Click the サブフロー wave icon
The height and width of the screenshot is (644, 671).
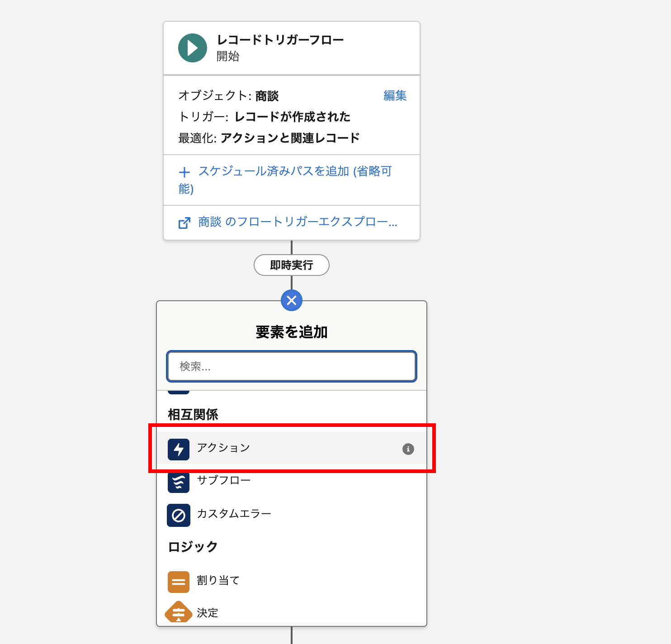(x=179, y=482)
